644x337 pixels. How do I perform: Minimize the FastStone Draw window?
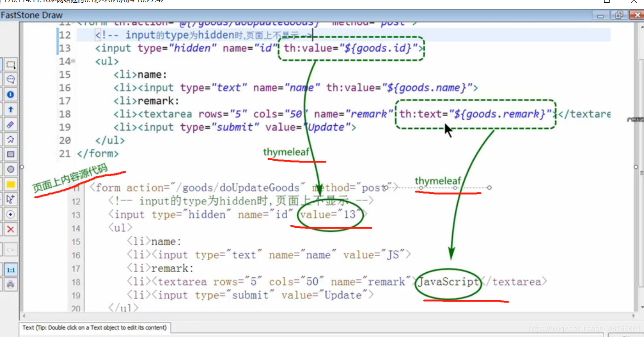tap(600, 15)
